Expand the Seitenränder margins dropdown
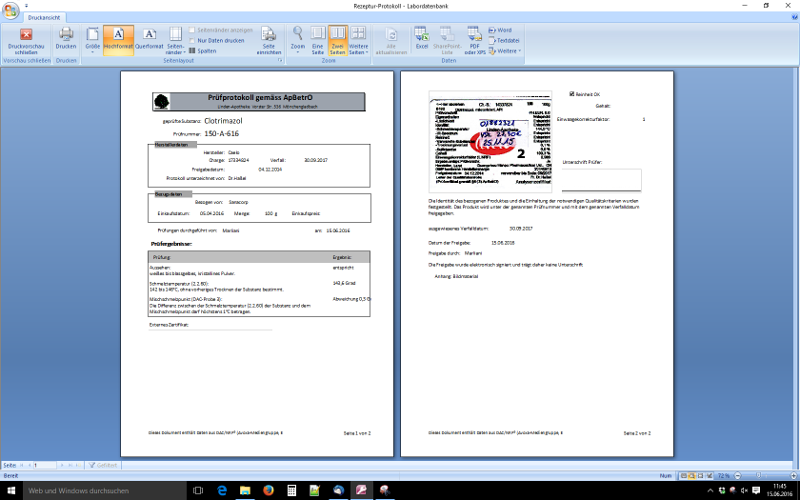 click(175, 41)
